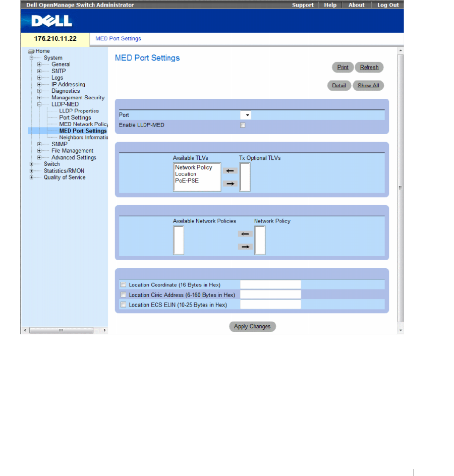
Task: Click vertical scrollbar down arrow
Action: 401,330
